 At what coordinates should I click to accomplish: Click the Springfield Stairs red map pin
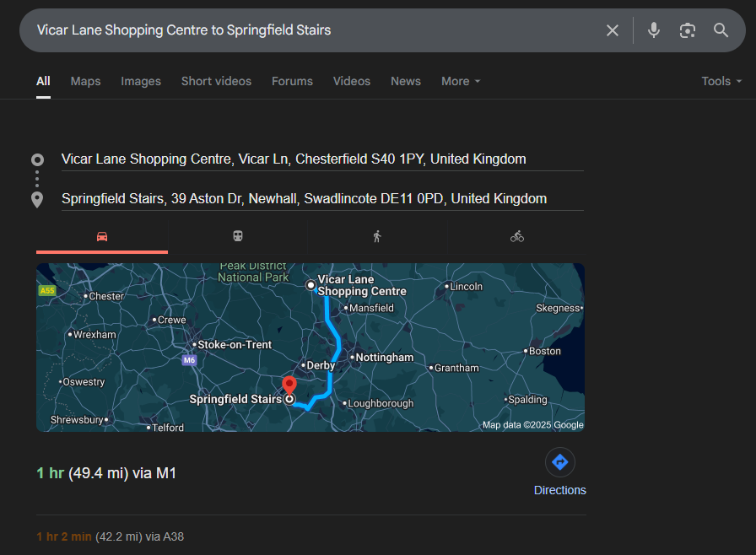click(289, 387)
